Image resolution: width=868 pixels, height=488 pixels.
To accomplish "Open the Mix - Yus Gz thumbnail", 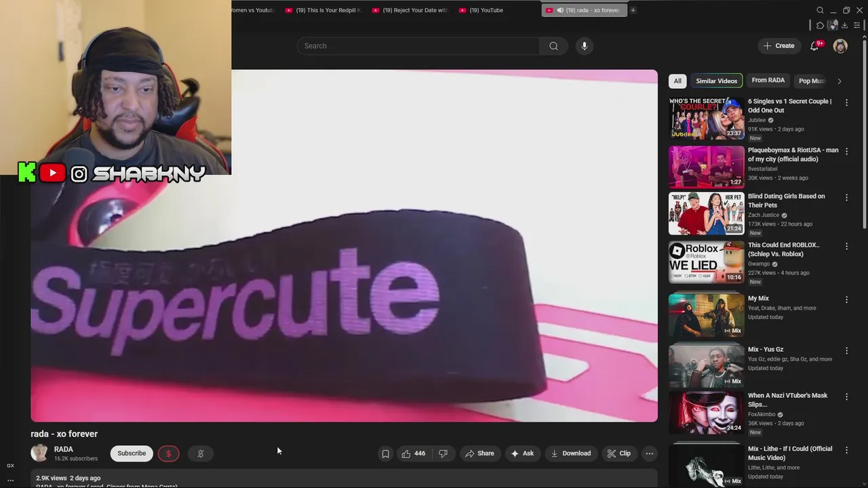I will tap(706, 365).
